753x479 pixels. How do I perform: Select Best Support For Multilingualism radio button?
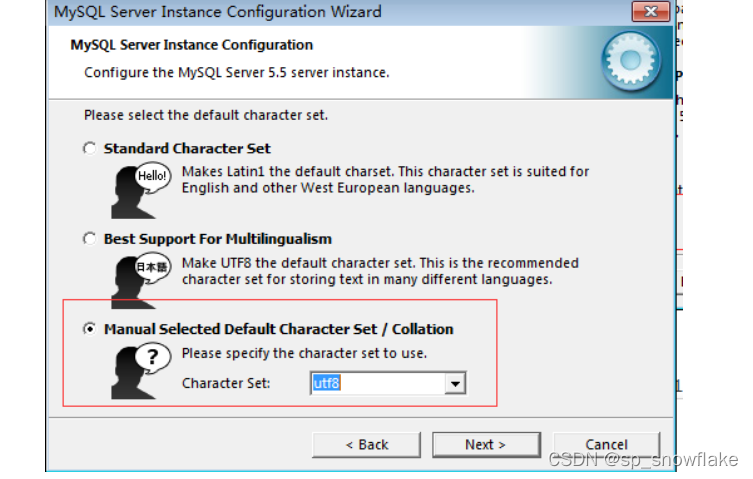click(x=90, y=239)
